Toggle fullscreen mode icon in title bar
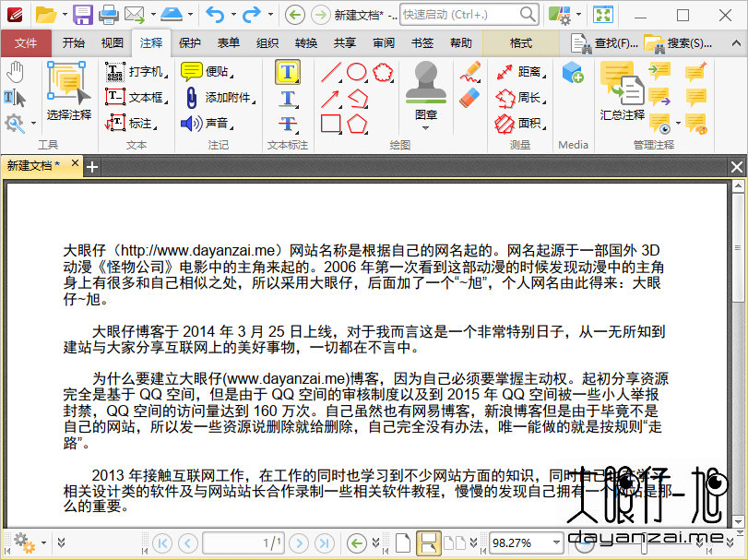This screenshot has width=748, height=560. coord(602,15)
